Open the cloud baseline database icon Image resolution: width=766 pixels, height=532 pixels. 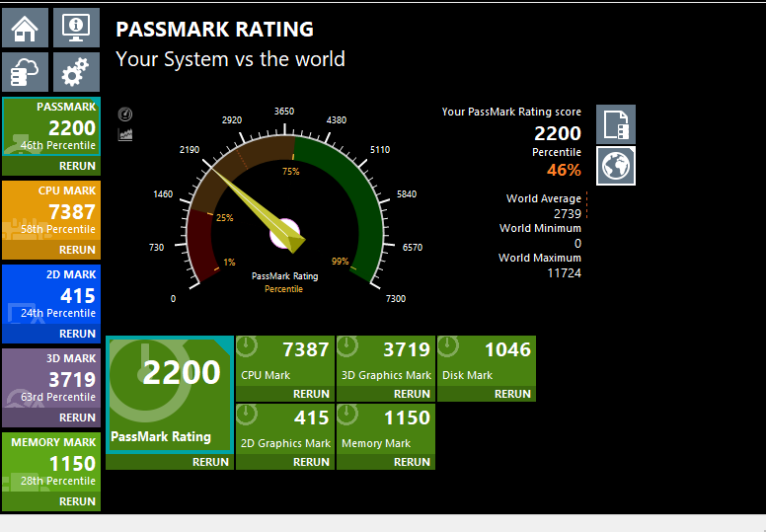coord(25,72)
